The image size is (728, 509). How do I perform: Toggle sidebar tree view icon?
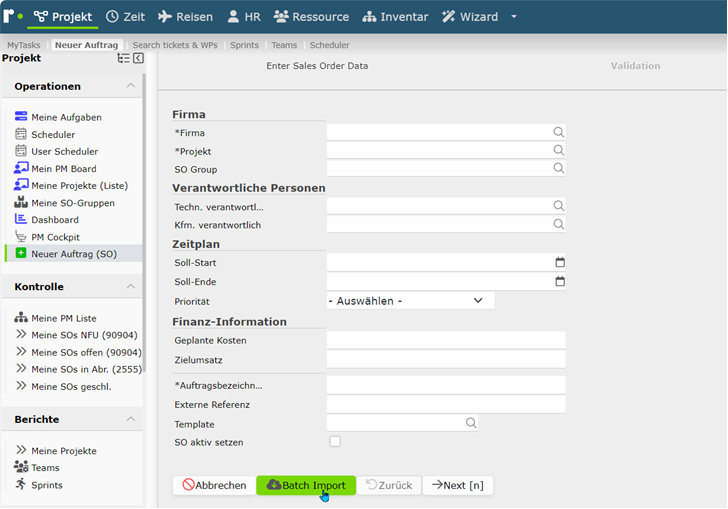coord(124,58)
